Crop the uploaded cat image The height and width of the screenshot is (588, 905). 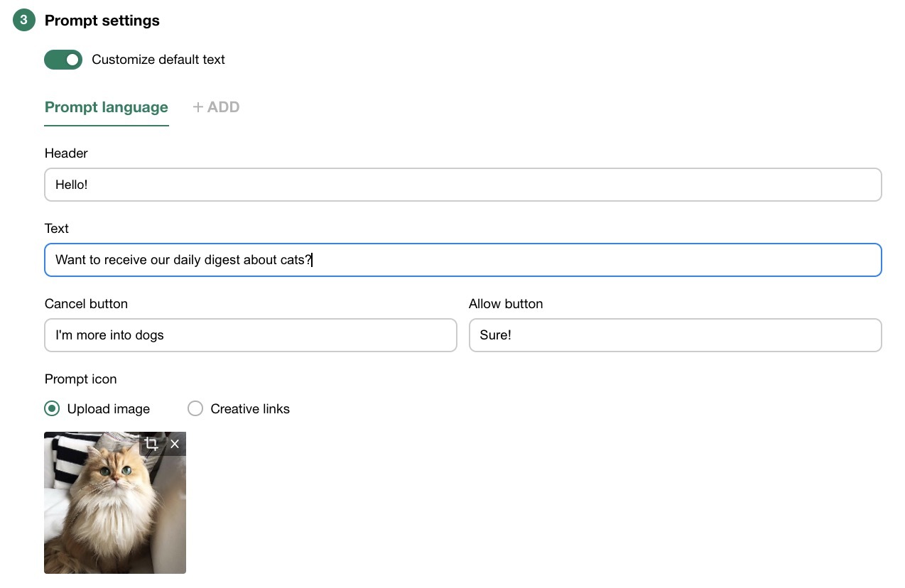(x=151, y=445)
